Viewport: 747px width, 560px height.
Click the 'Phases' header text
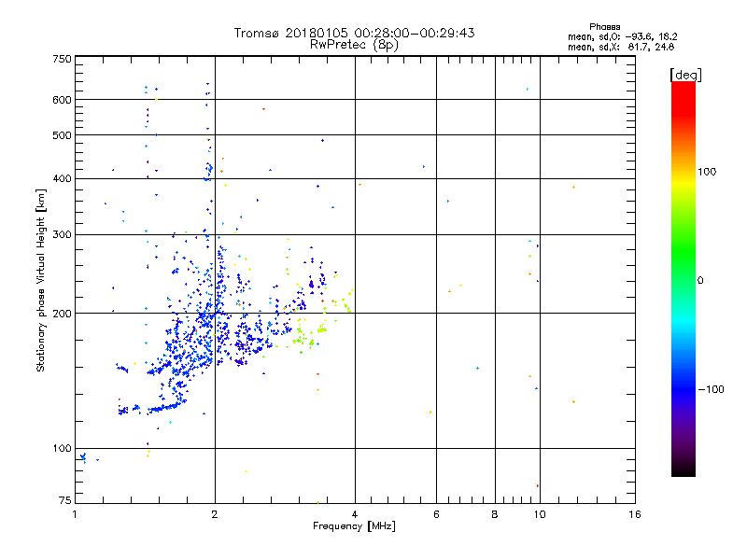(x=604, y=27)
